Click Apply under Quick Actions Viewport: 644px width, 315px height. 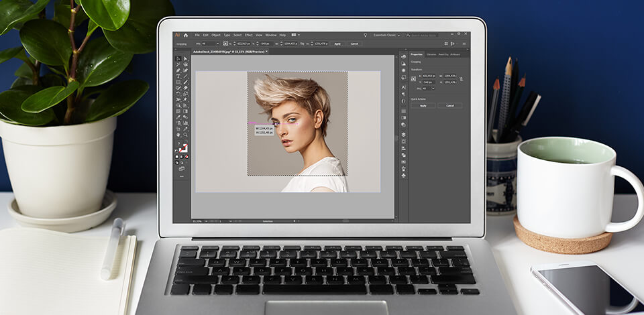(x=423, y=106)
